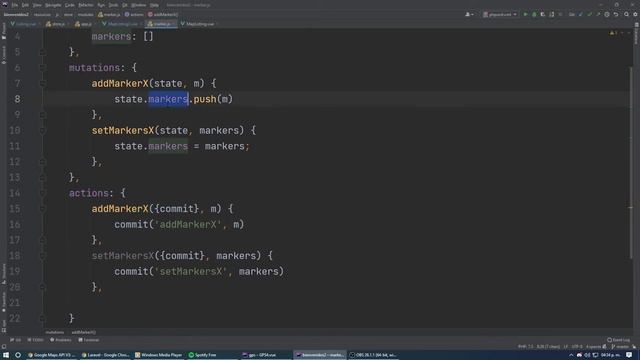This screenshot has height=360, width=640.
Task: Run with coverage icon next to debug
Action: click(x=543, y=14)
